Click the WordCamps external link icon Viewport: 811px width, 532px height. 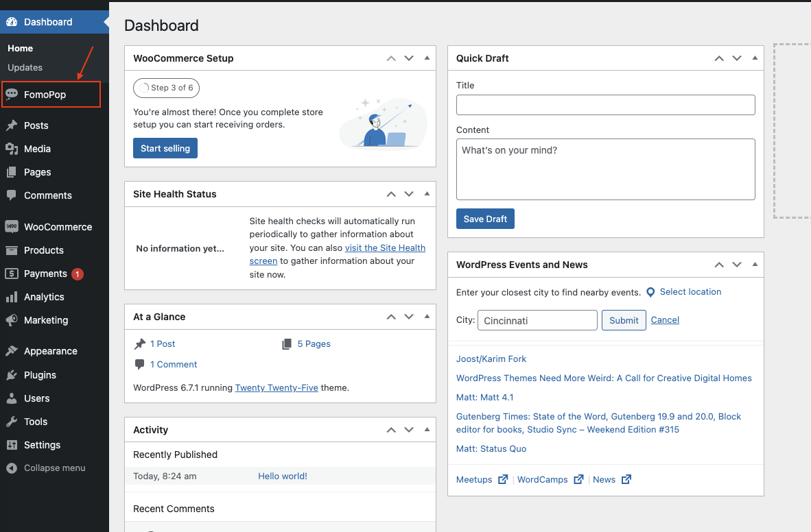tap(578, 479)
